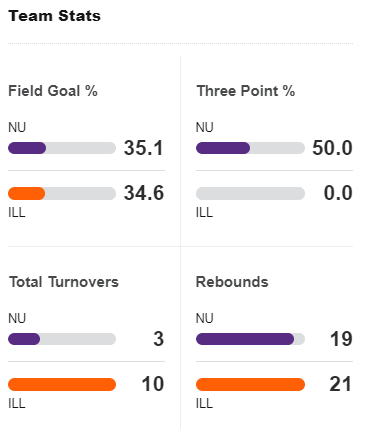The image size is (367, 429).
Task: Select the 34.6 field goal value
Action: coord(144,193)
